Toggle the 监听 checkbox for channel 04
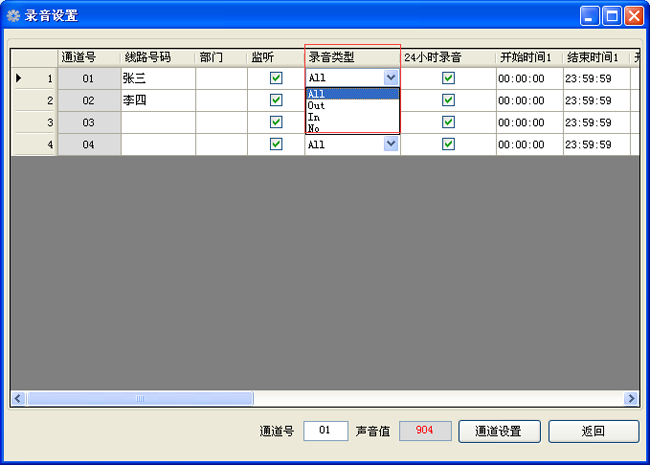This screenshot has height=465, width=650. (276, 144)
